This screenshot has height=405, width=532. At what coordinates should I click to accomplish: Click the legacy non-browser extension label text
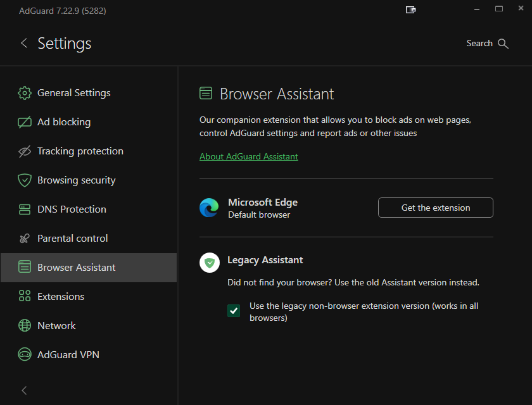click(x=364, y=312)
